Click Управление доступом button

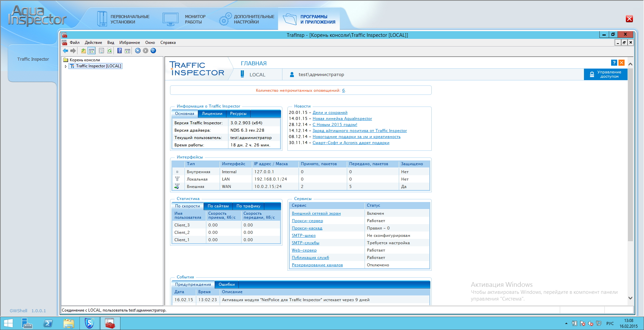[605, 74]
